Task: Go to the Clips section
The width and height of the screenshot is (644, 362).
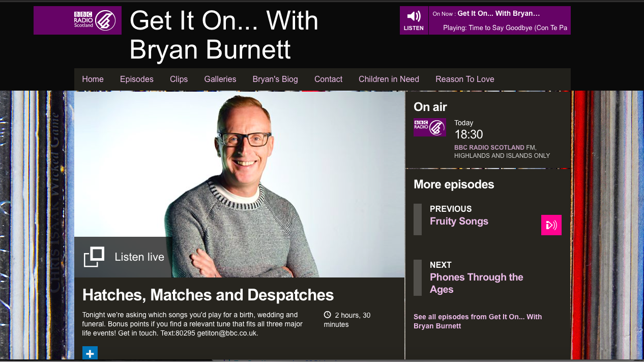Action: click(x=179, y=79)
